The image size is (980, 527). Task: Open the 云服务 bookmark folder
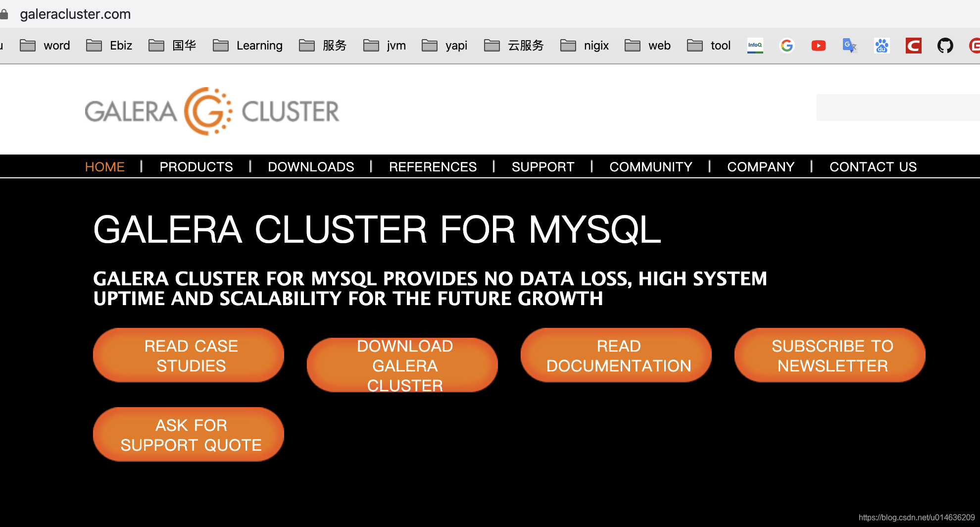(x=514, y=46)
